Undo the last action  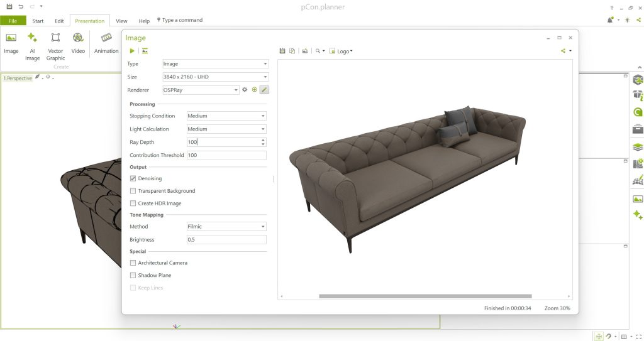(21, 6)
